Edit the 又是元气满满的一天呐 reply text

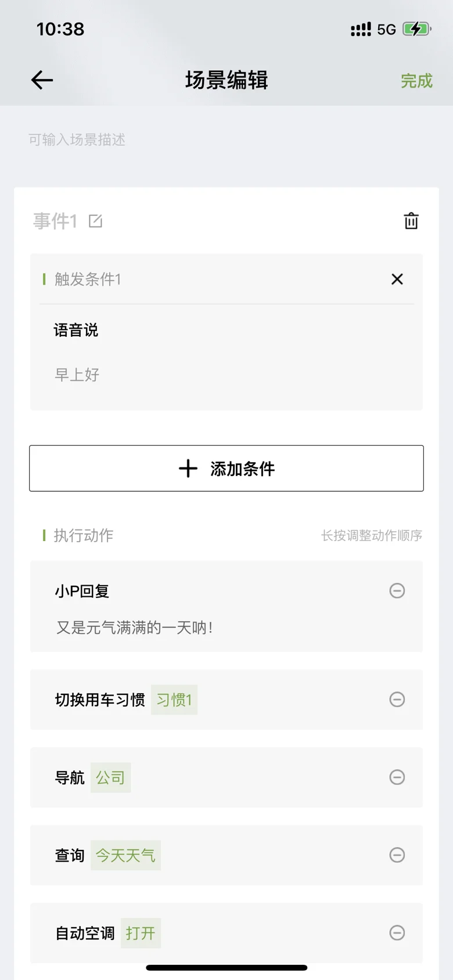tap(134, 627)
